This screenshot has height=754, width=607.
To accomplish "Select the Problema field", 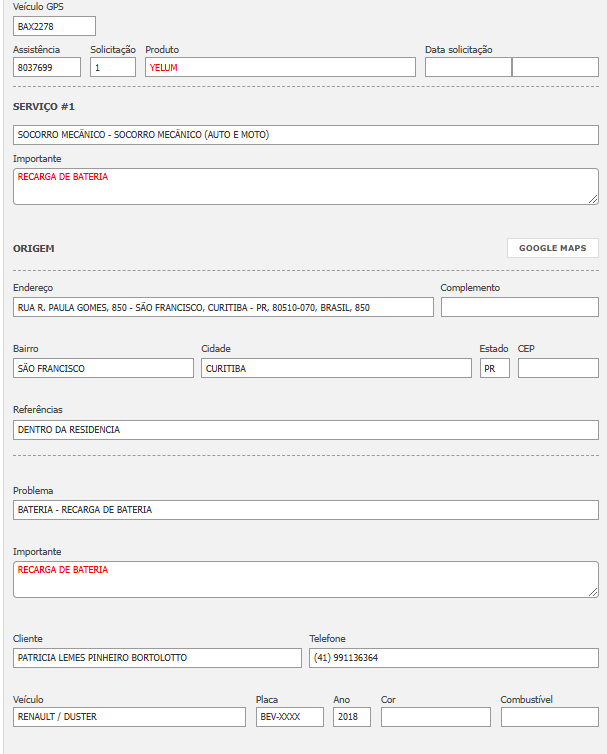I will click(x=305, y=510).
